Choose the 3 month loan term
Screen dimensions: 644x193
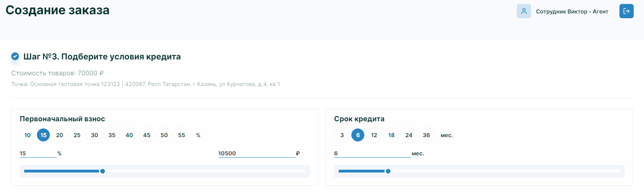(x=342, y=135)
